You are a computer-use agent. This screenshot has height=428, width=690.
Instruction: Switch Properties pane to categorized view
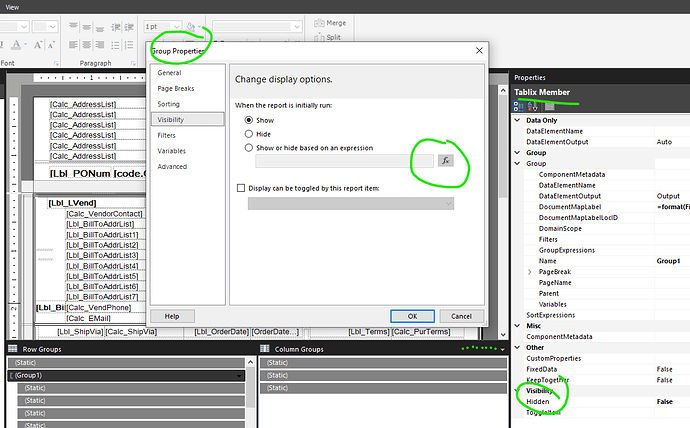tap(518, 106)
